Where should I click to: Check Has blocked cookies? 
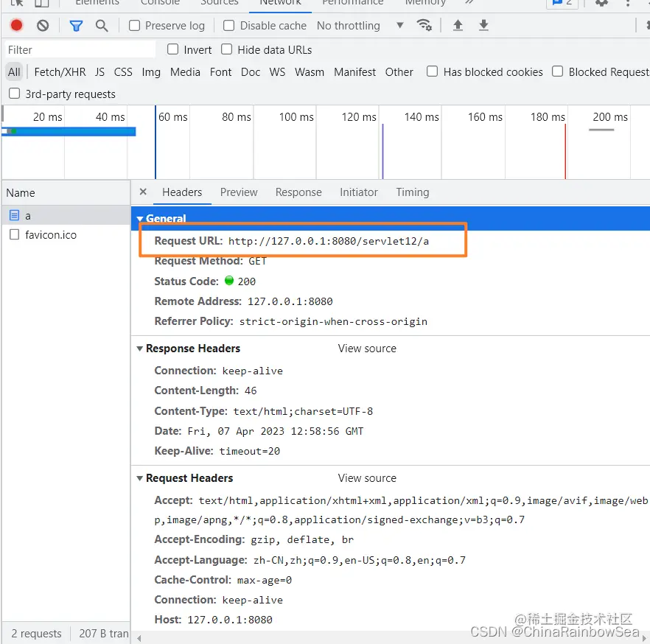[432, 71]
